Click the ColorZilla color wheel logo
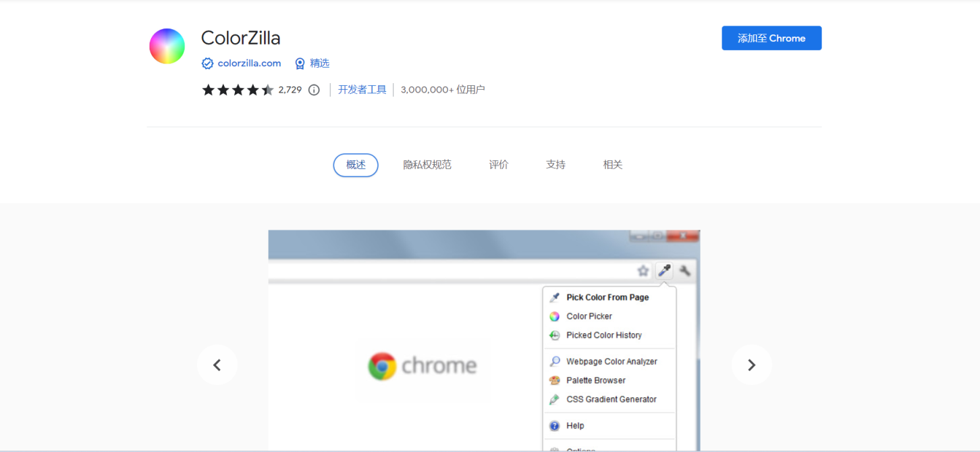 click(x=167, y=46)
